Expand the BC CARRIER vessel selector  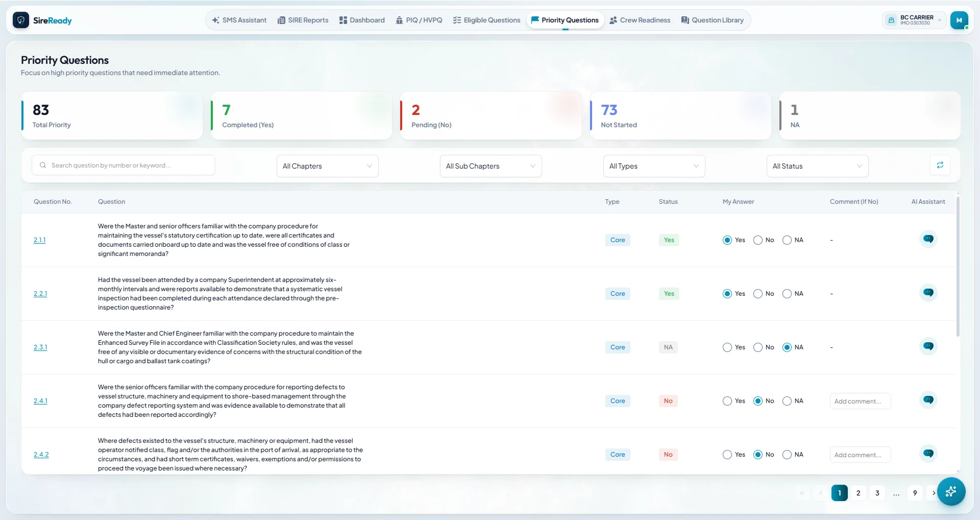[915, 20]
